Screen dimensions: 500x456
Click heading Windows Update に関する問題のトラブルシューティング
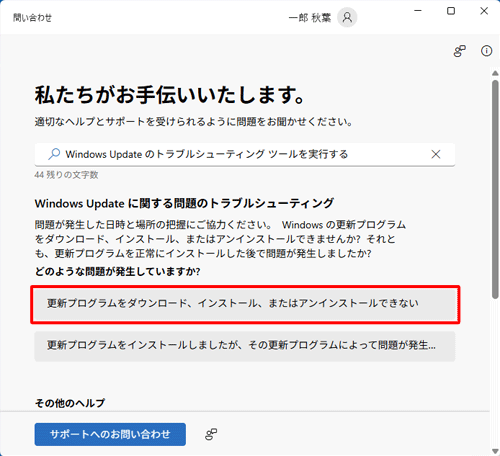click(x=184, y=203)
